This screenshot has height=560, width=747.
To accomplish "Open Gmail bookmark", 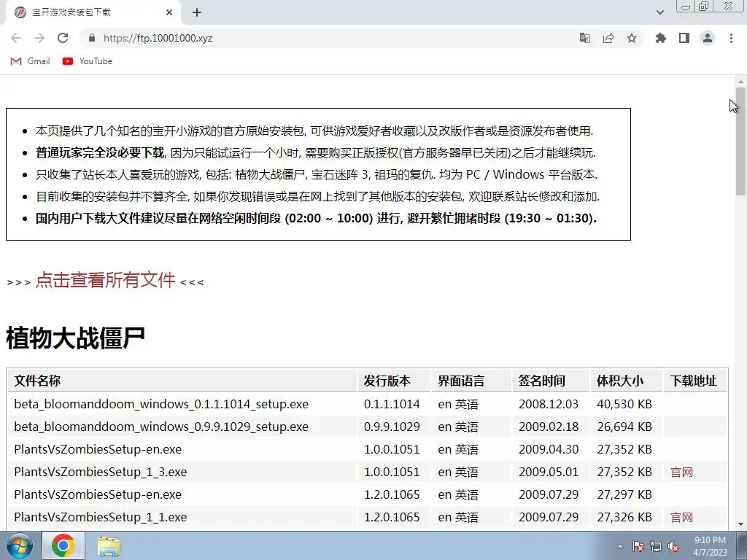I will (x=31, y=61).
